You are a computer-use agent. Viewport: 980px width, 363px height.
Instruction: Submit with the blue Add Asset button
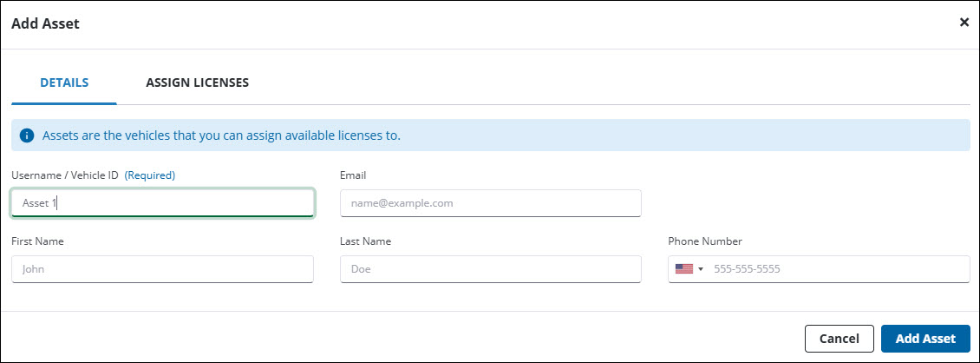tap(924, 339)
